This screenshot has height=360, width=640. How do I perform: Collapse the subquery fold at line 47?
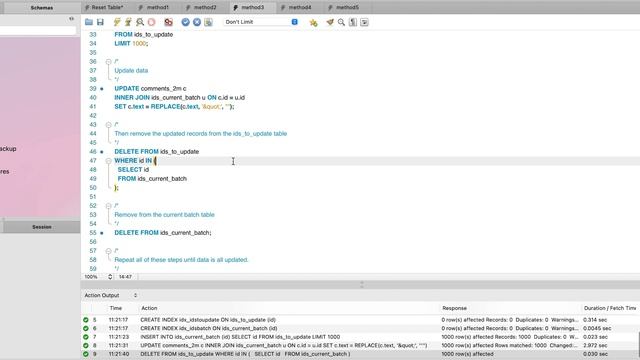109,161
